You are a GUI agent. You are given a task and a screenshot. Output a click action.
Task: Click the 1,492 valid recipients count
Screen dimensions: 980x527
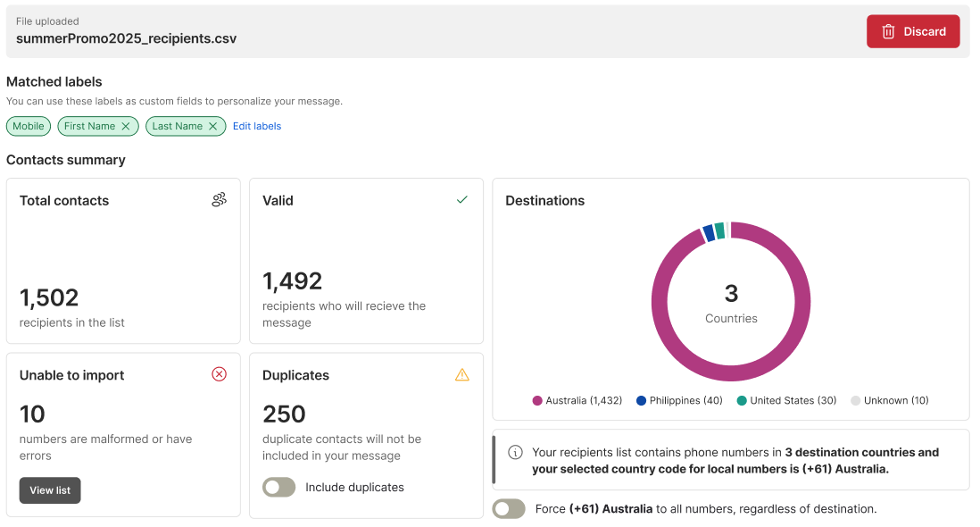pyautogui.click(x=292, y=281)
